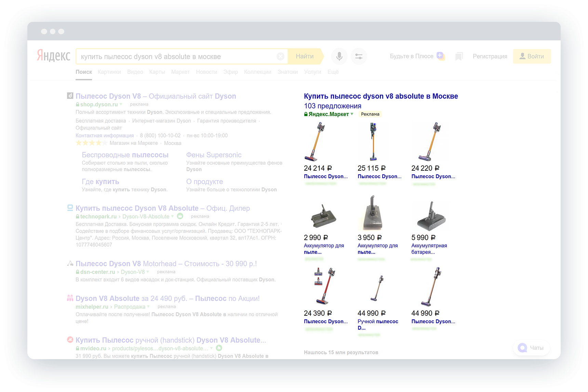Click the Войти login button
Image resolution: width=588 pixels, height=392 pixels.
[x=532, y=56]
